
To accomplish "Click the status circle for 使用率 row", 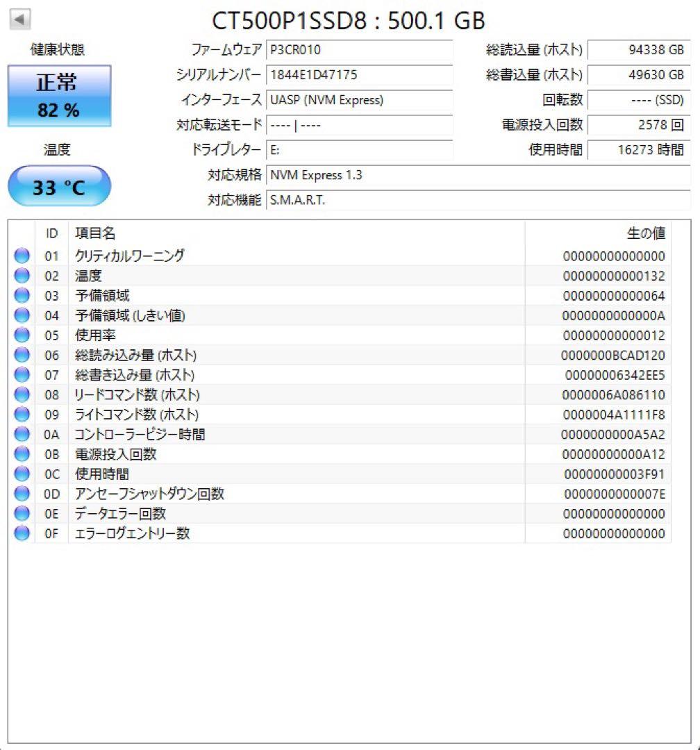I will coord(22,335).
